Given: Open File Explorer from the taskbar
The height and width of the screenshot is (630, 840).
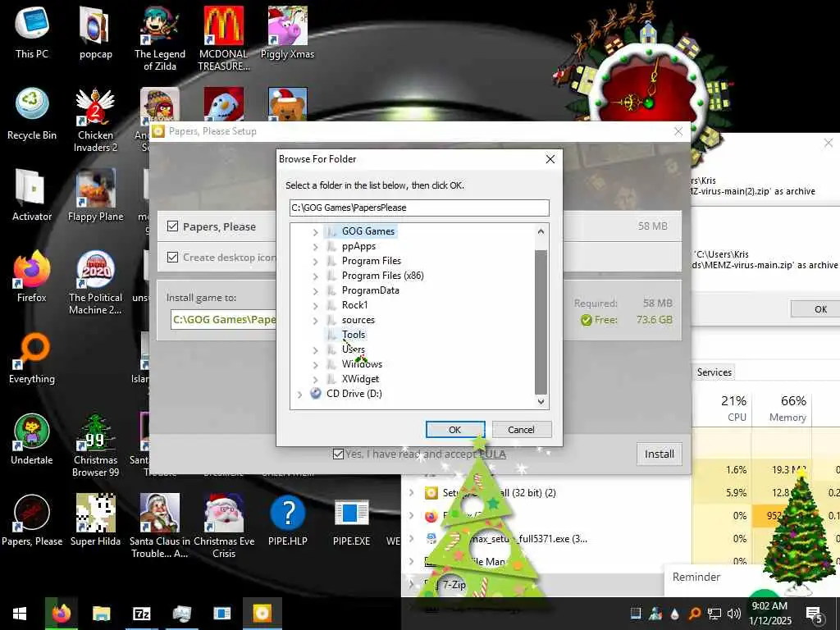Looking at the screenshot, I should tap(101, 614).
